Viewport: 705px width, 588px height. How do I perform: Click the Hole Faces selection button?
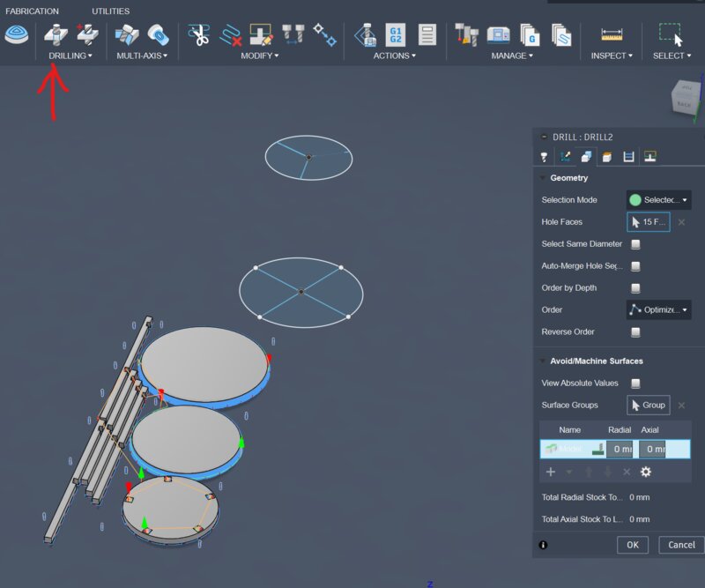pos(649,222)
